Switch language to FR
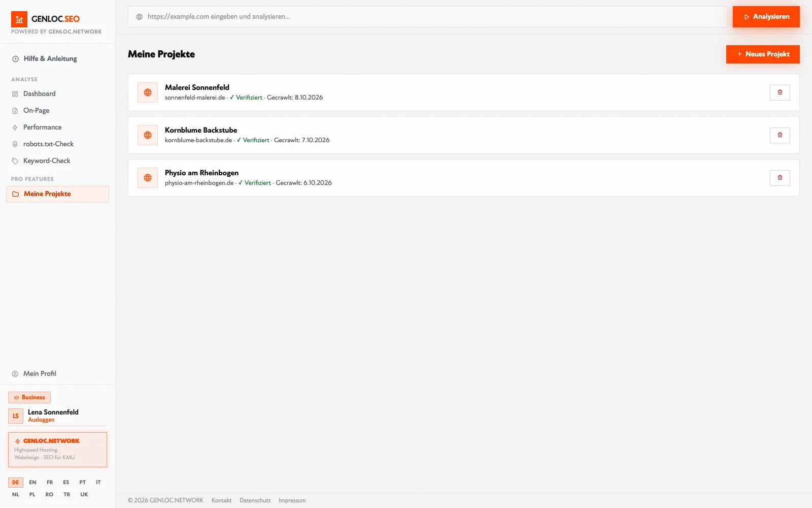This screenshot has height=508, width=812. click(50, 483)
